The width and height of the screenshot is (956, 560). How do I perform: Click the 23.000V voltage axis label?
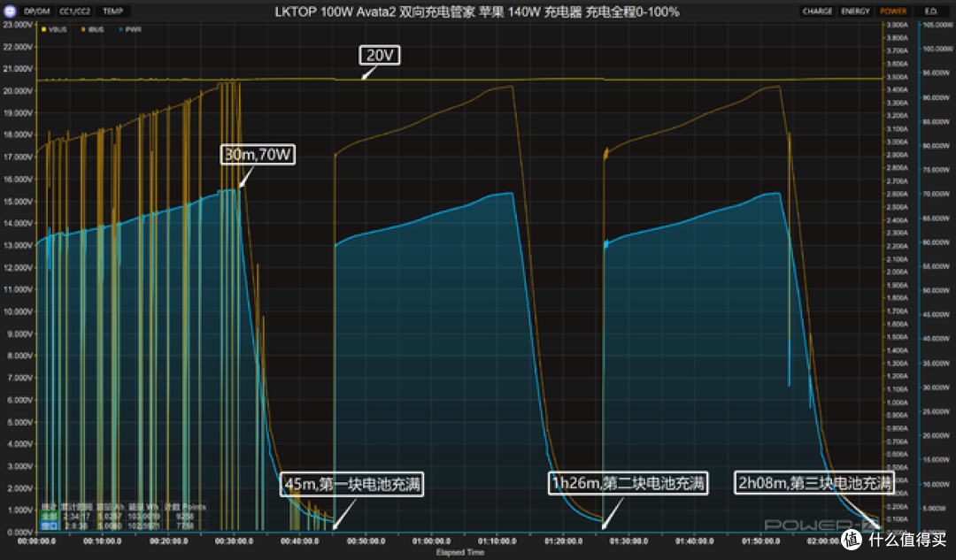coord(19,25)
